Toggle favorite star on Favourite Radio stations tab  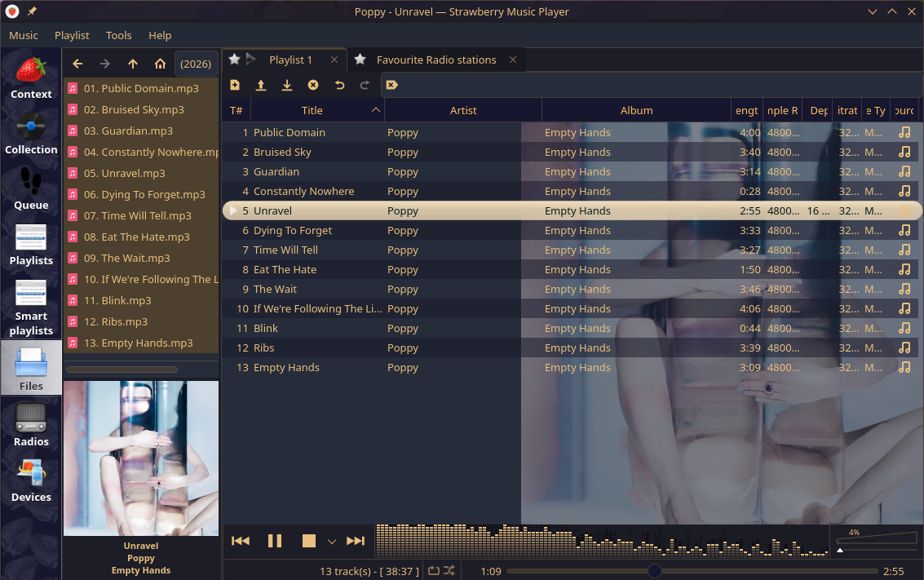360,59
